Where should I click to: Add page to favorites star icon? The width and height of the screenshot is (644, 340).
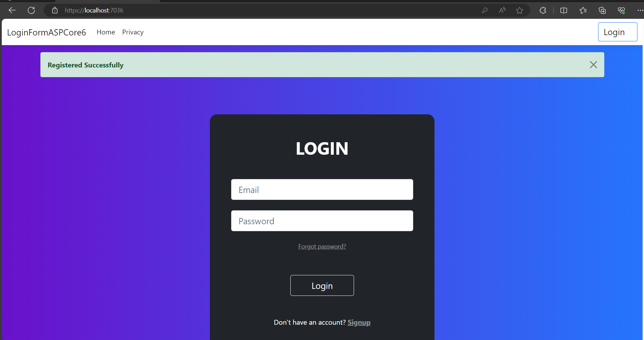[520, 10]
